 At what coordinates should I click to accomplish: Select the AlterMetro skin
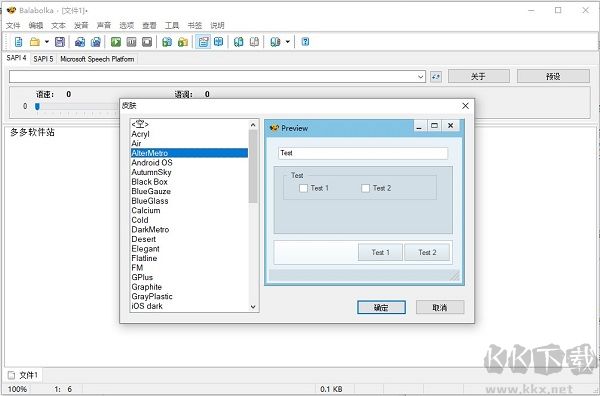pyautogui.click(x=189, y=153)
